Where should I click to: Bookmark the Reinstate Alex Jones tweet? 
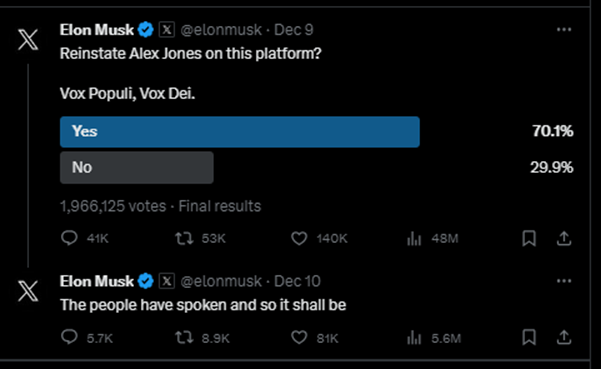529,238
